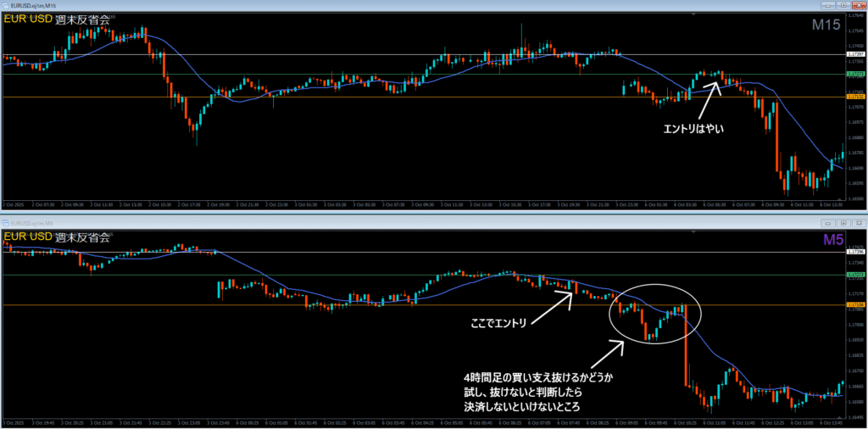The height and width of the screenshot is (429, 868).
Task: Select yellow 'EUR USD' label in M15 chart
Action: (x=28, y=19)
